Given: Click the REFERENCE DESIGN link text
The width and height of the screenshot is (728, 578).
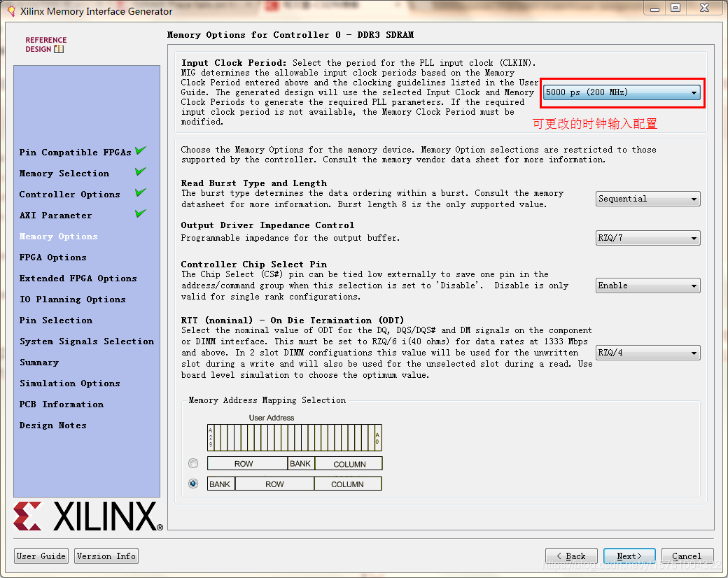Looking at the screenshot, I should (x=45, y=45).
